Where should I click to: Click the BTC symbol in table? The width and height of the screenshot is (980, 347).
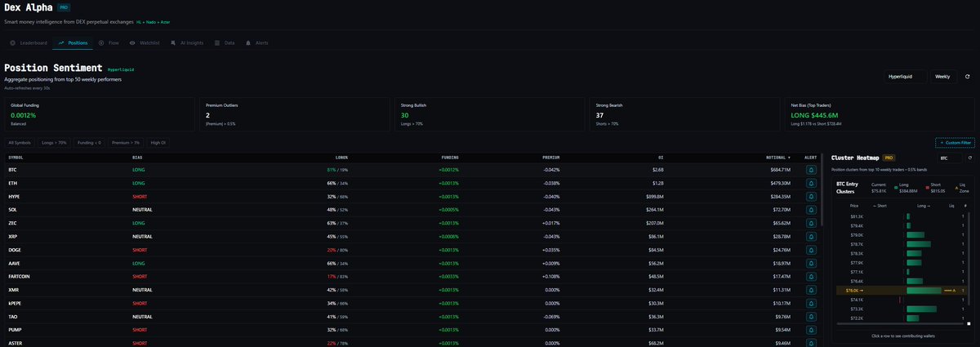click(12, 170)
